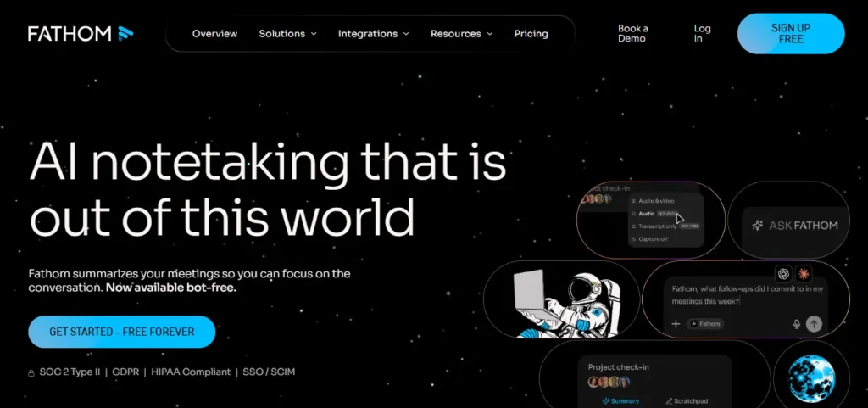Click the orange Claude starburst icon

point(803,273)
